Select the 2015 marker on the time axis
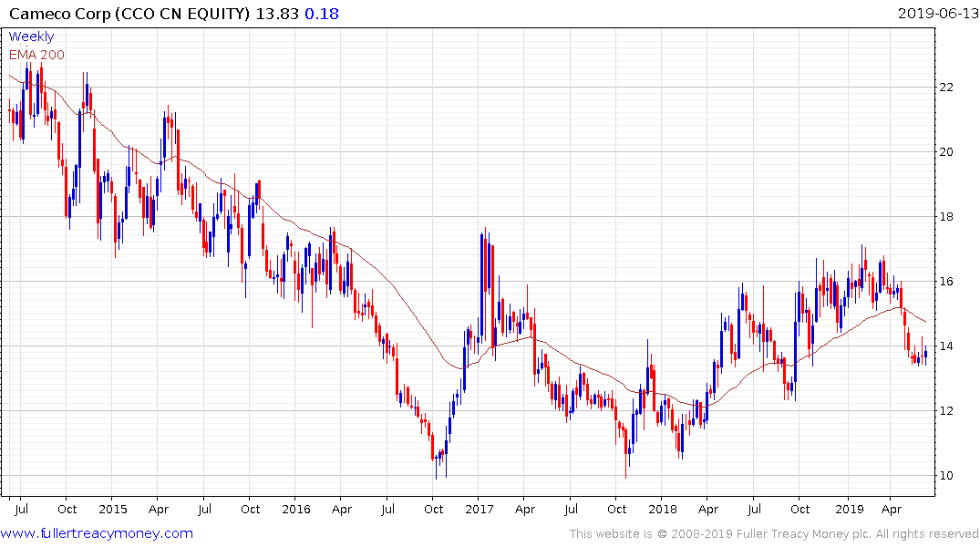 click(x=112, y=509)
